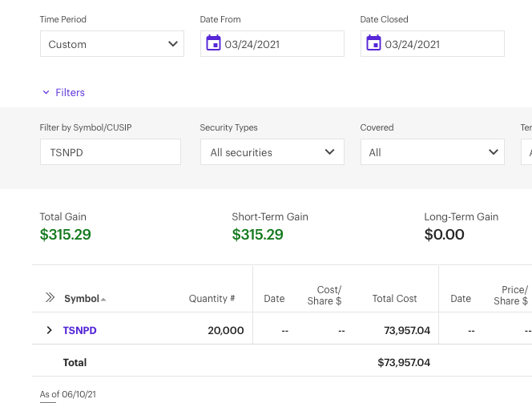Image resolution: width=532 pixels, height=403 pixels.
Task: Collapse the Filters section
Action: click(63, 93)
